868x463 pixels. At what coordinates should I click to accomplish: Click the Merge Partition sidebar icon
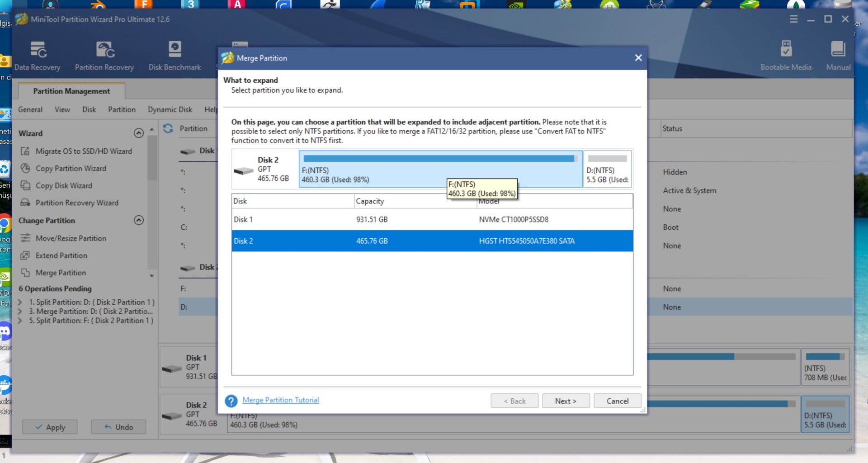tap(25, 273)
